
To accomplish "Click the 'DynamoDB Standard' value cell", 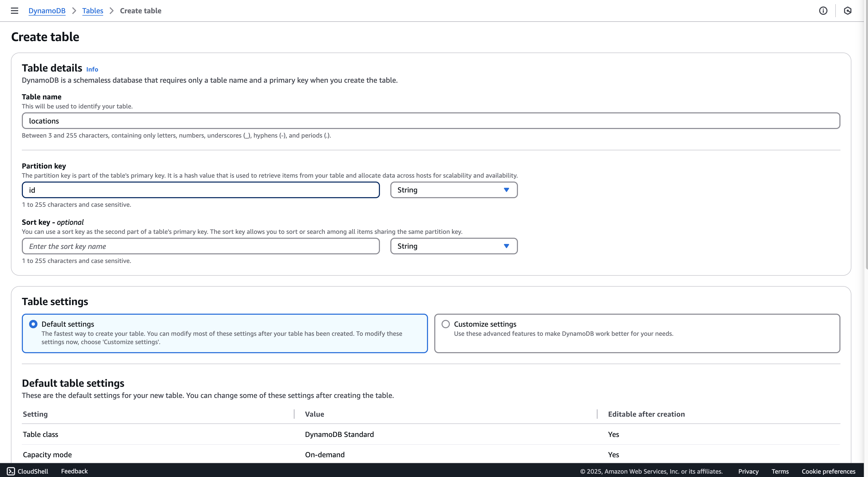I will 339,434.
